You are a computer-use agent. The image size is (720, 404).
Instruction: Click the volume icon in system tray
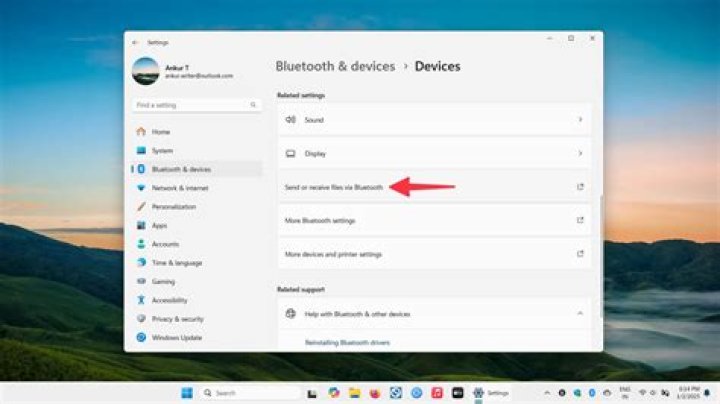point(653,393)
